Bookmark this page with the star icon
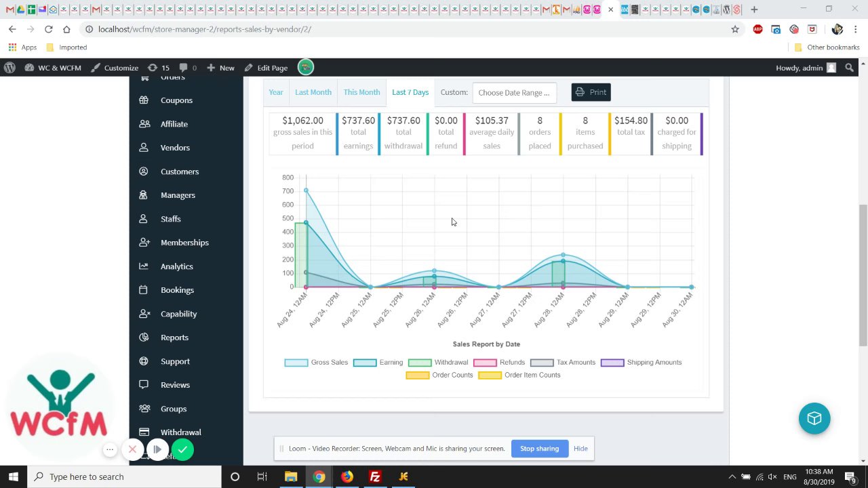This screenshot has width=868, height=488. click(735, 29)
